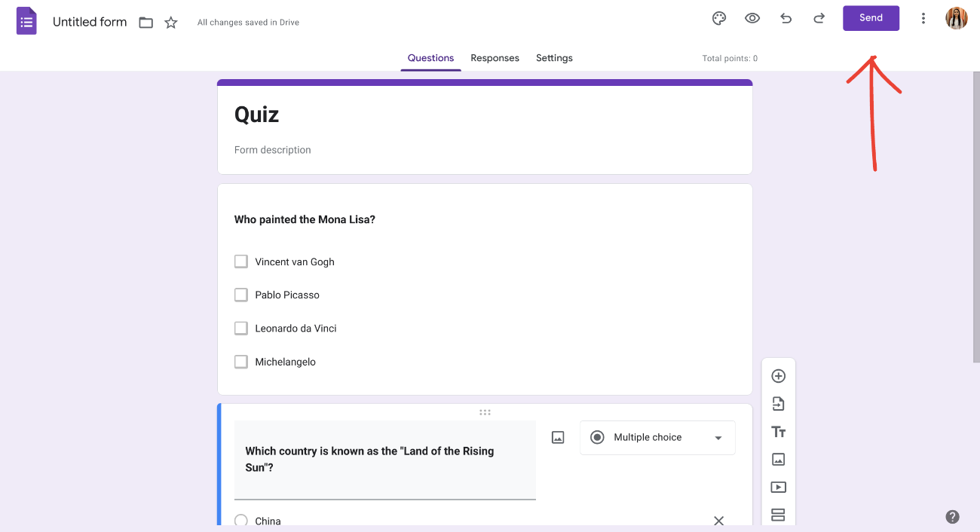The width and height of the screenshot is (980, 532).
Task: Add a section using the section icon
Action: click(x=778, y=515)
